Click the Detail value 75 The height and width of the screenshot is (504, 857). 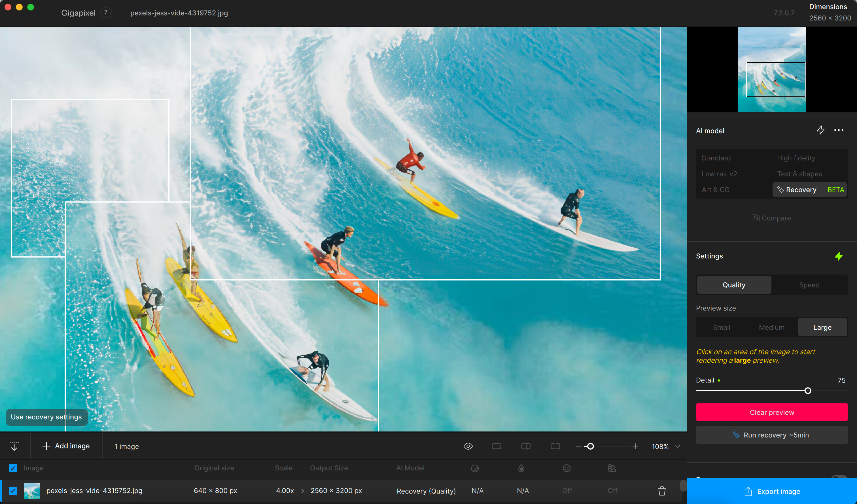click(x=841, y=380)
